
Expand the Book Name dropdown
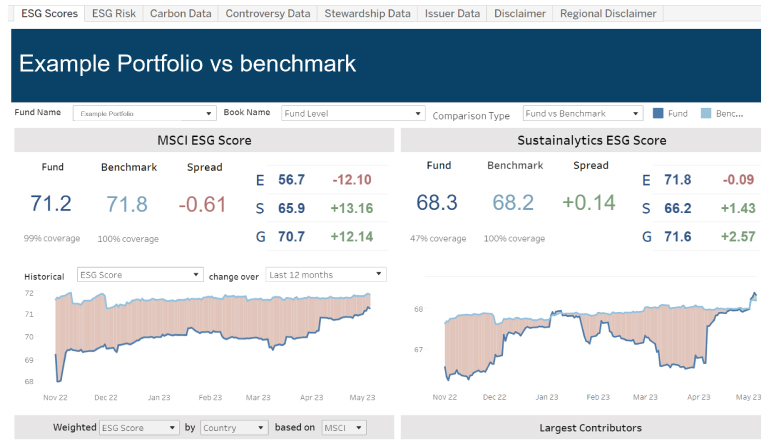pos(353,113)
